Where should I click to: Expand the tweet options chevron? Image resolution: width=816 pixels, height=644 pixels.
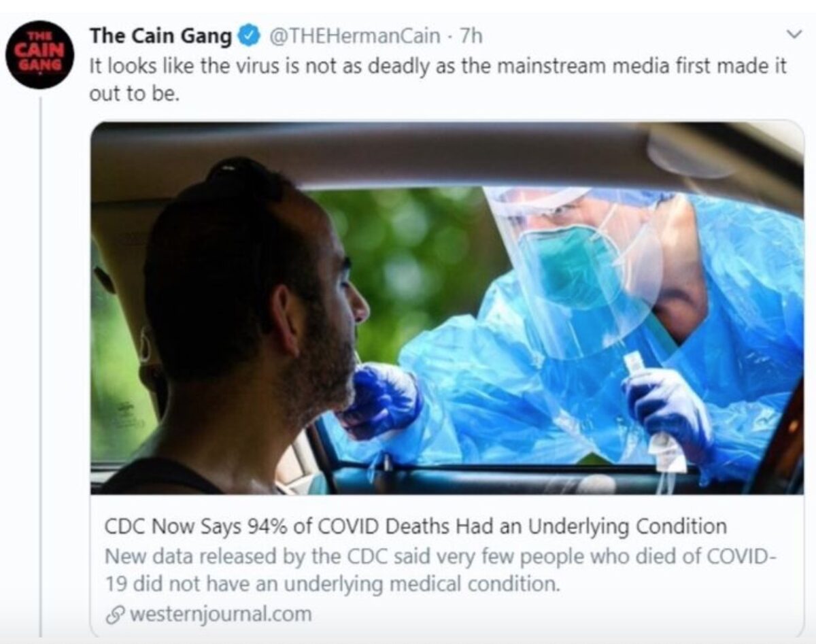792,33
